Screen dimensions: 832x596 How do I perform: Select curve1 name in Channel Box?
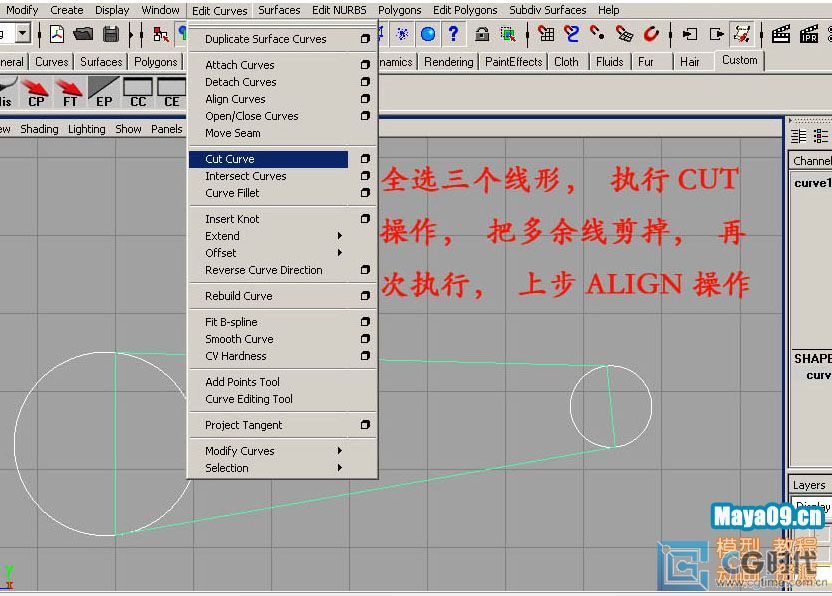(812, 183)
